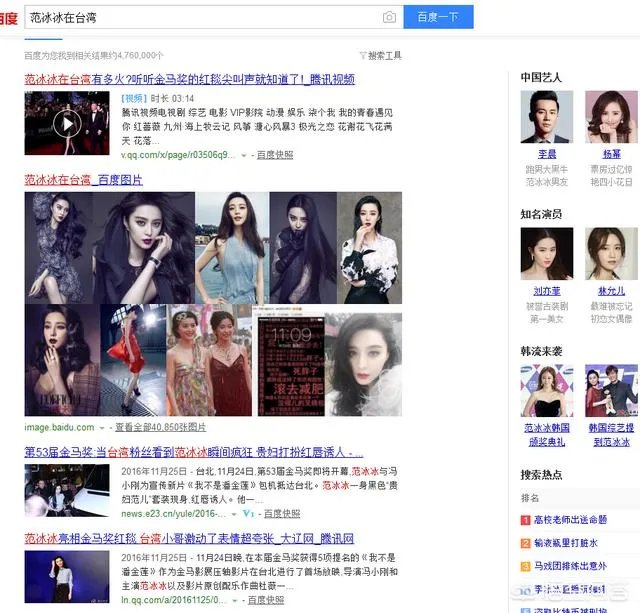Click the 范冰冰韩国颁奖典礼 thumbnail

(x=546, y=390)
